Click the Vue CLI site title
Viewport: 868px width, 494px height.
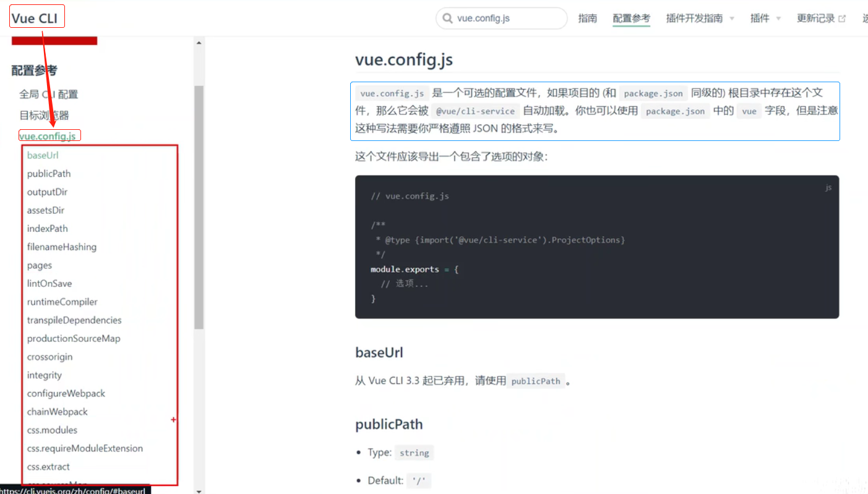click(35, 19)
